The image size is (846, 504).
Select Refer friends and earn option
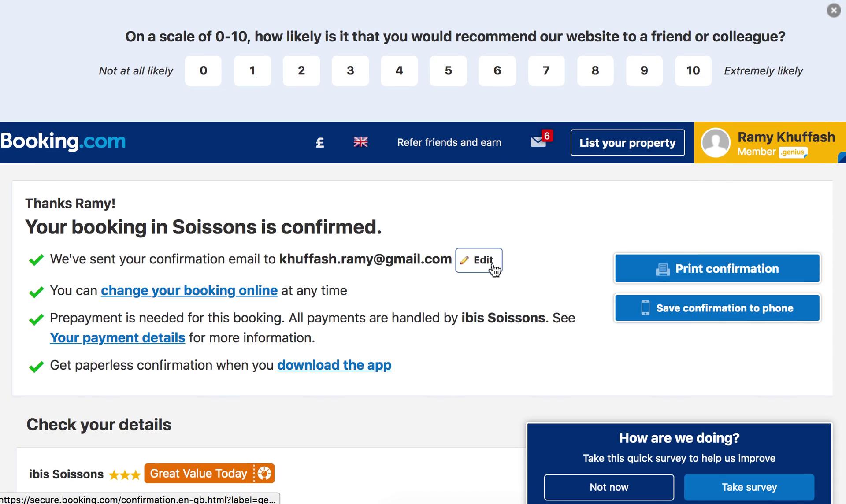coord(450,142)
